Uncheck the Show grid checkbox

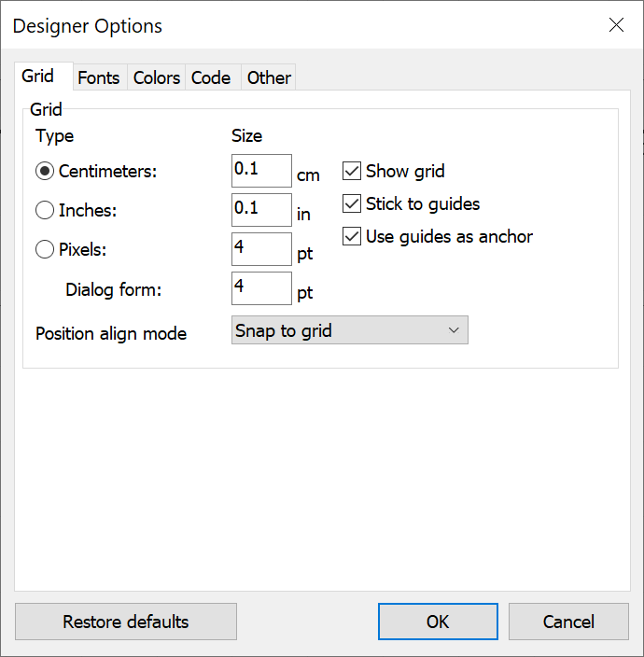(352, 171)
